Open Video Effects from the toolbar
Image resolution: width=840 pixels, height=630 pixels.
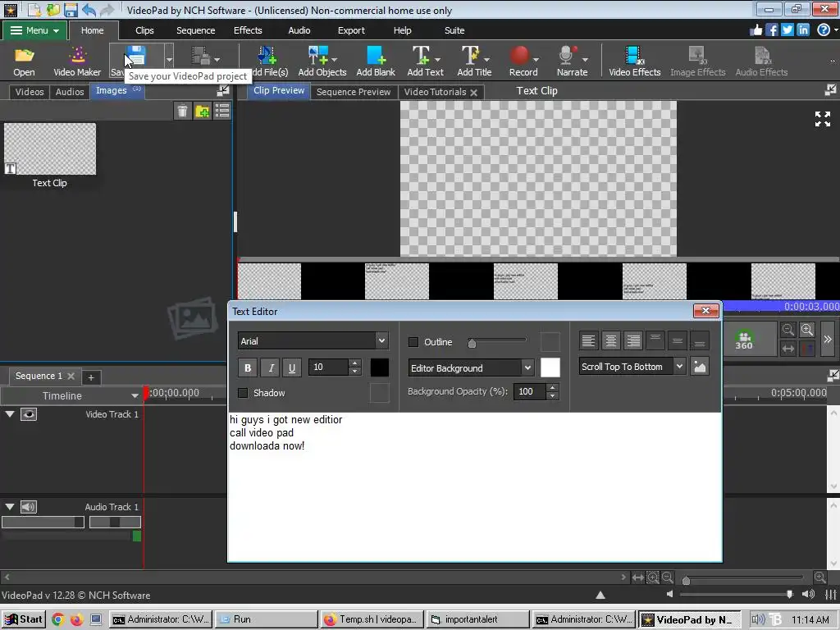pos(634,61)
